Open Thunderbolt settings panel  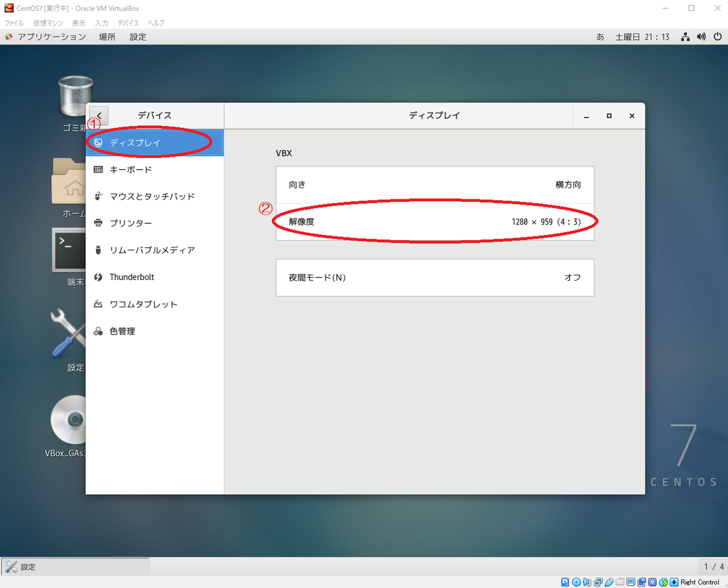[x=155, y=277]
